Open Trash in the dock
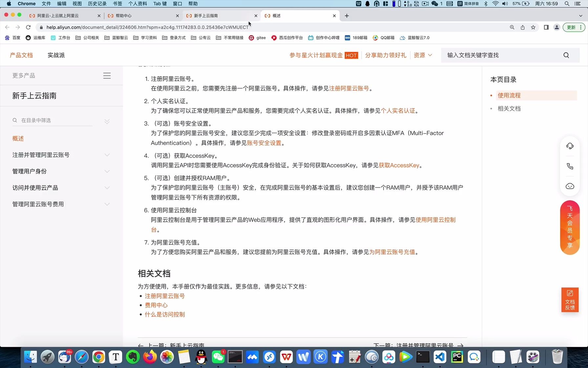The height and width of the screenshot is (368, 588). point(557,357)
